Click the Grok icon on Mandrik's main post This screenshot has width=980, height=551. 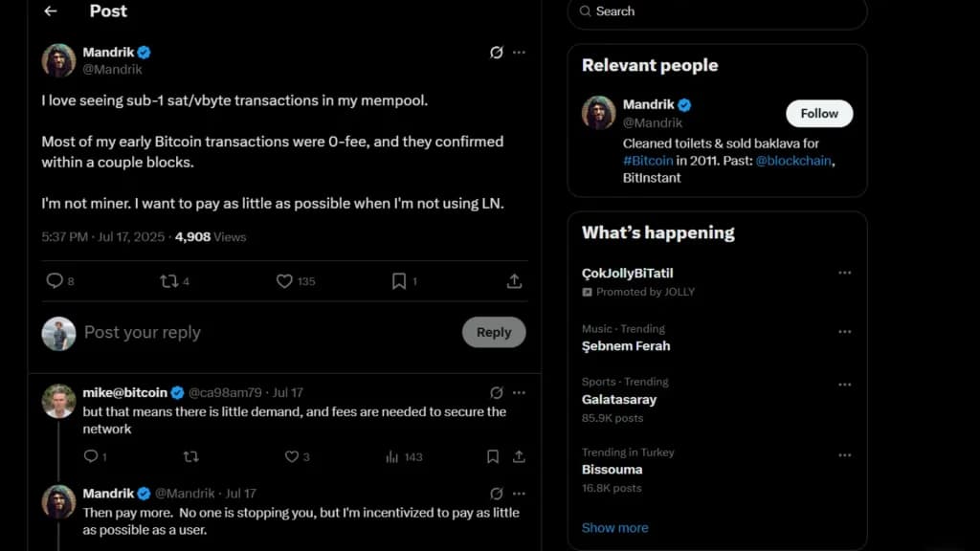[x=497, y=53]
